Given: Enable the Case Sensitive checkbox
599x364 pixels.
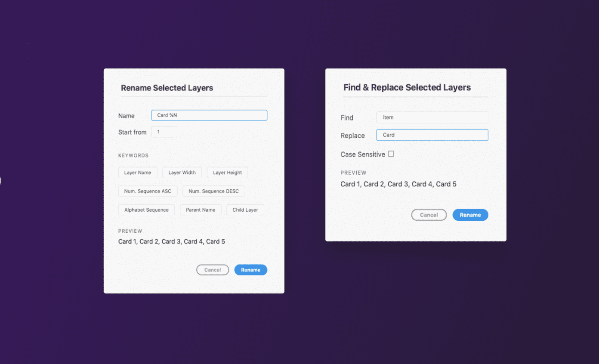Looking at the screenshot, I should 391,154.
